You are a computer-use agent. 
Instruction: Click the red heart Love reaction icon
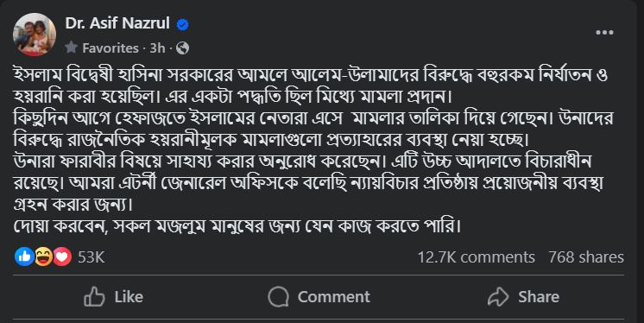(62, 256)
